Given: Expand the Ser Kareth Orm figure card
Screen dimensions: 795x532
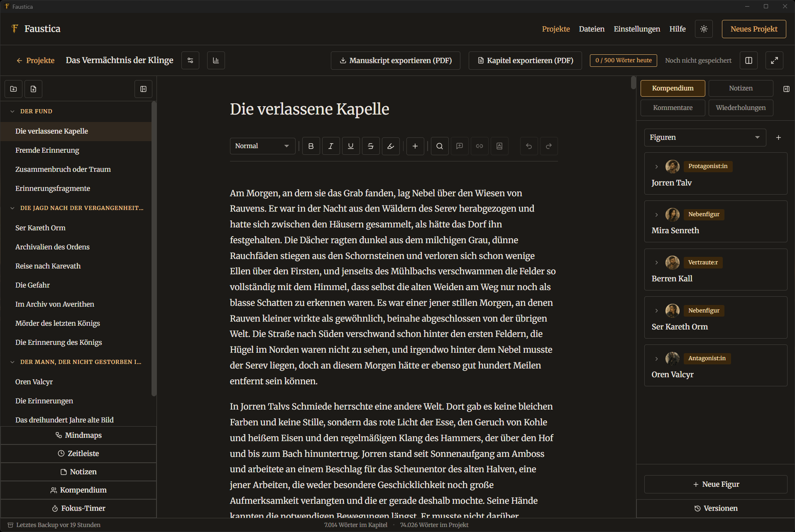Looking at the screenshot, I should (x=656, y=310).
